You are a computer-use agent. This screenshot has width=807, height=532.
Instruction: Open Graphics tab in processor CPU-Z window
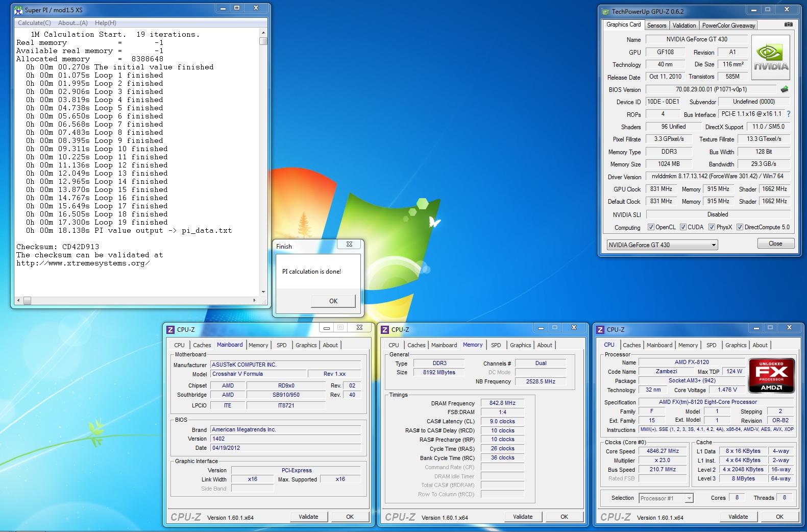pos(736,345)
